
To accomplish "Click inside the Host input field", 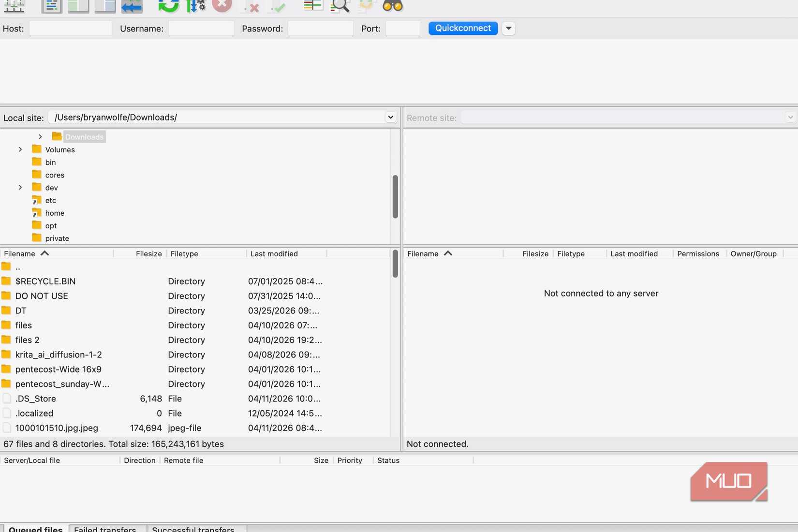I will (x=70, y=29).
